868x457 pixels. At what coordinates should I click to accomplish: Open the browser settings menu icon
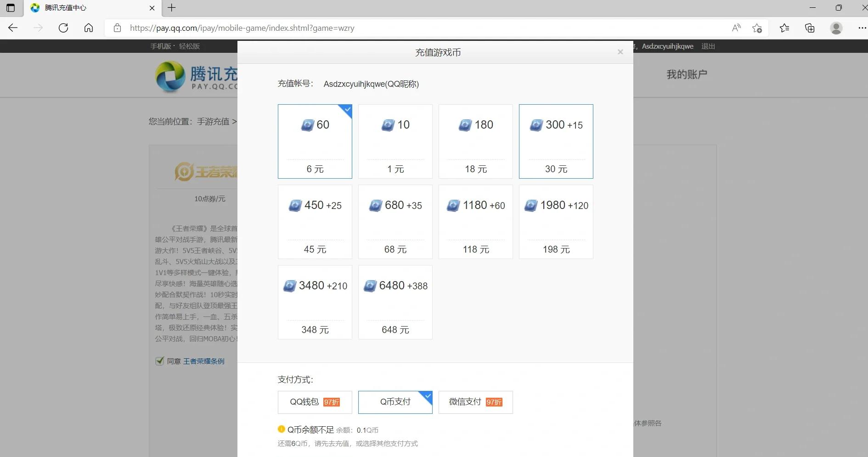point(862,28)
